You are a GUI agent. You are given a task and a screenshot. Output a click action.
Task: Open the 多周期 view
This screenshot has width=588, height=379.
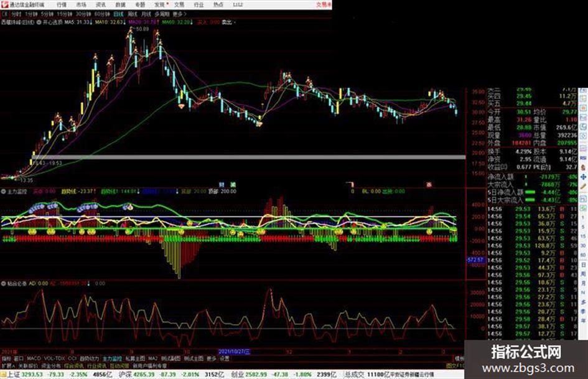162,14
